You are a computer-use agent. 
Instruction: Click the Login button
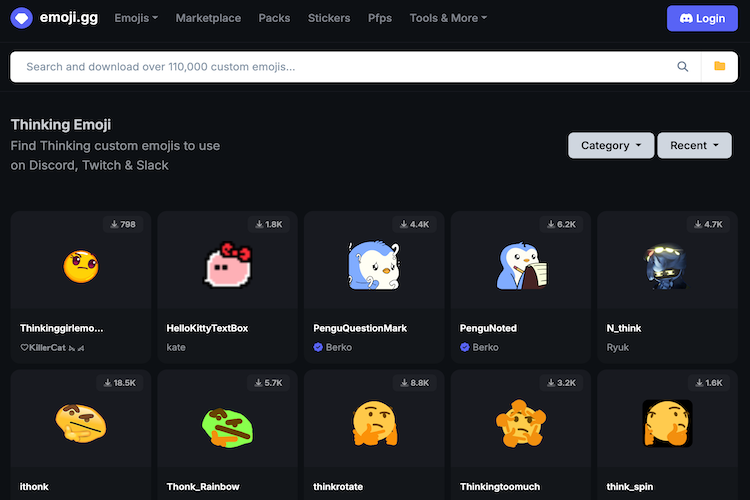click(702, 19)
